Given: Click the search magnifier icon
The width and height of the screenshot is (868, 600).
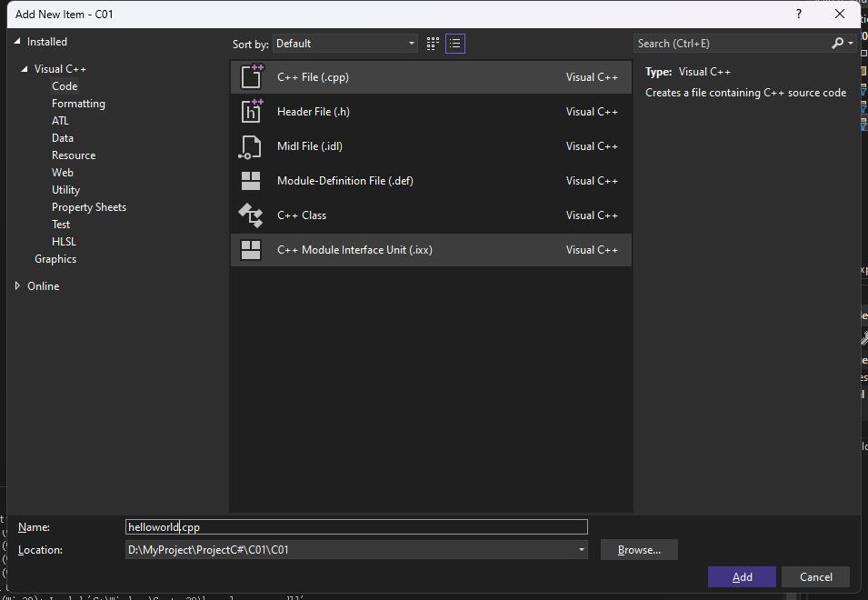Looking at the screenshot, I should coord(837,44).
